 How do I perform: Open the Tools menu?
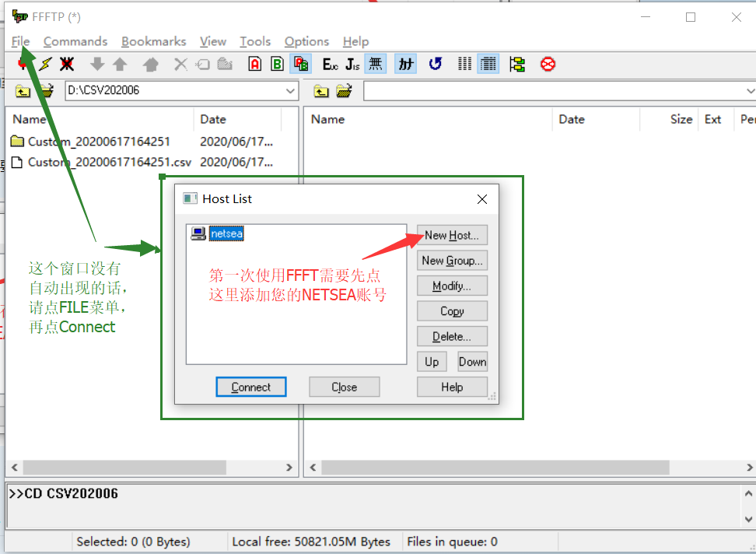(x=255, y=41)
